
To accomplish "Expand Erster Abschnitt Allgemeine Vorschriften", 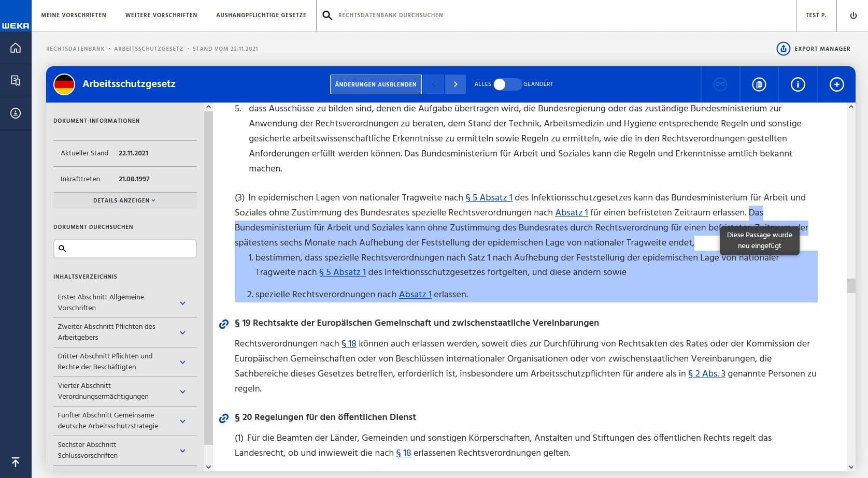I will pos(182,302).
